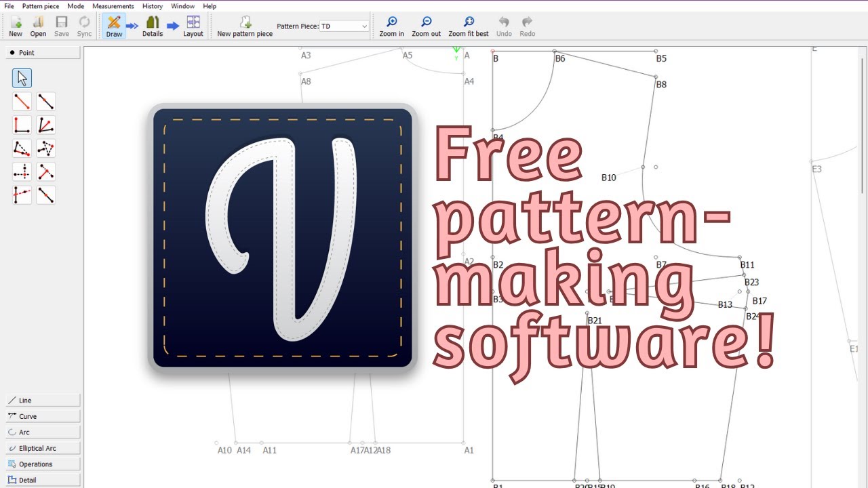868x488 pixels.
Task: Select the point along bisector tool
Action: click(x=45, y=125)
